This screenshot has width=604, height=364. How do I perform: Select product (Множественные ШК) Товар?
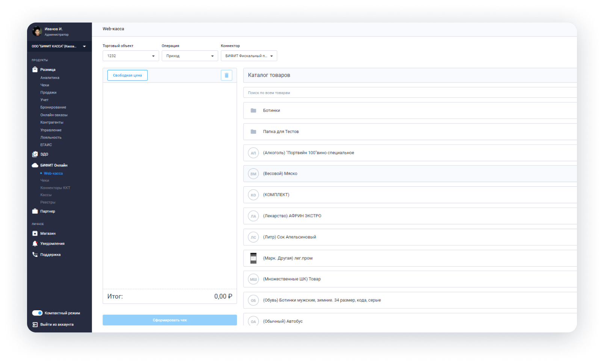(x=410, y=279)
